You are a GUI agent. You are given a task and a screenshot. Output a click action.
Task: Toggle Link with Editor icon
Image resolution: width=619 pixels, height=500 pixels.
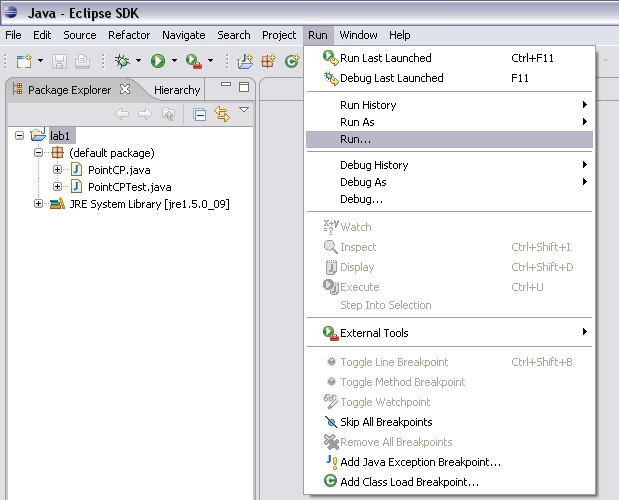click(x=222, y=114)
